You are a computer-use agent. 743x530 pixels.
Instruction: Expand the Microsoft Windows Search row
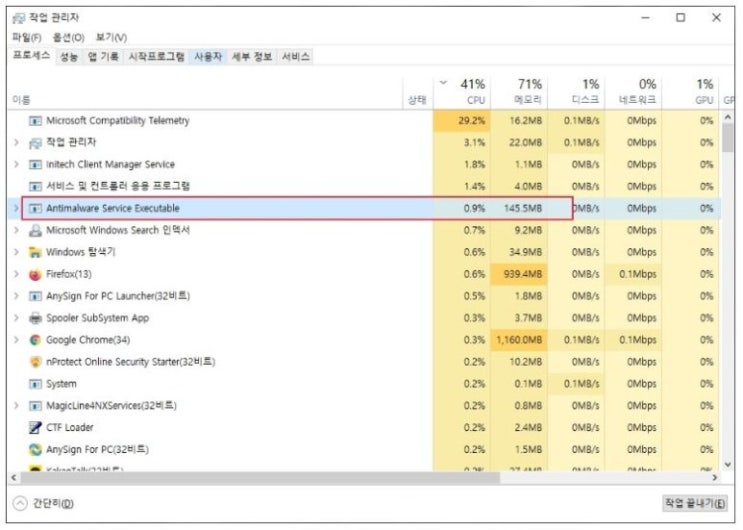tap(17, 230)
